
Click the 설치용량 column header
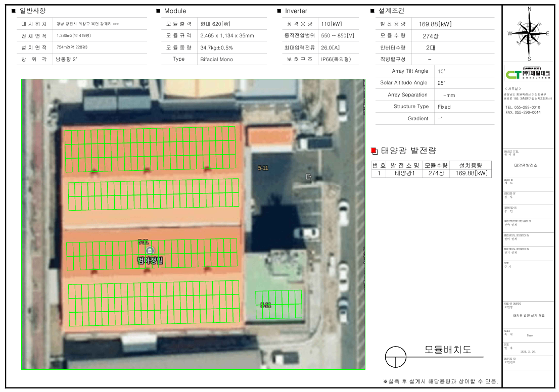pos(471,165)
